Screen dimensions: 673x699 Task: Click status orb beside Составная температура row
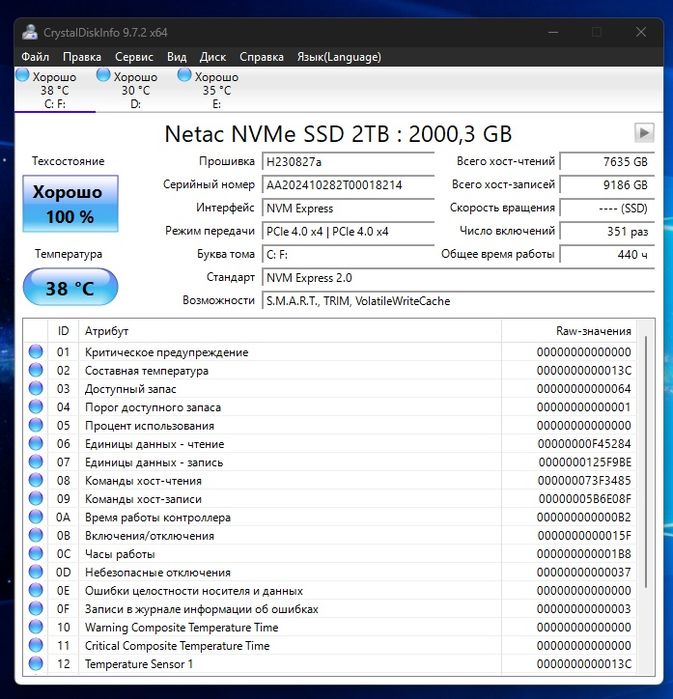(x=36, y=370)
